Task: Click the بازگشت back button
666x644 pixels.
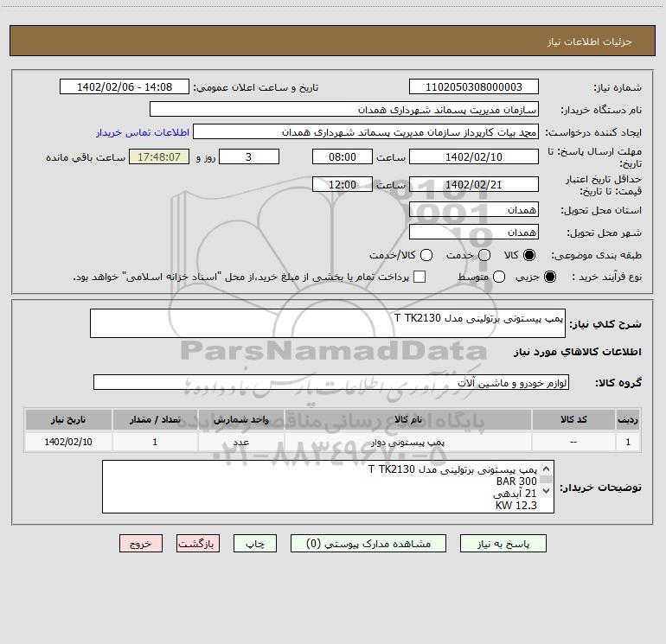Action: pos(198,544)
